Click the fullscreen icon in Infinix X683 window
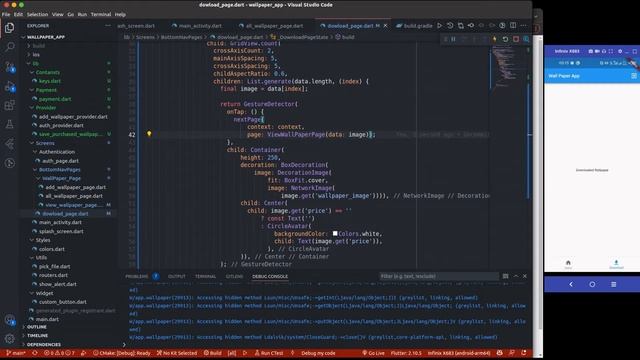Image resolution: width=640 pixels, height=360 pixels. (x=611, y=51)
